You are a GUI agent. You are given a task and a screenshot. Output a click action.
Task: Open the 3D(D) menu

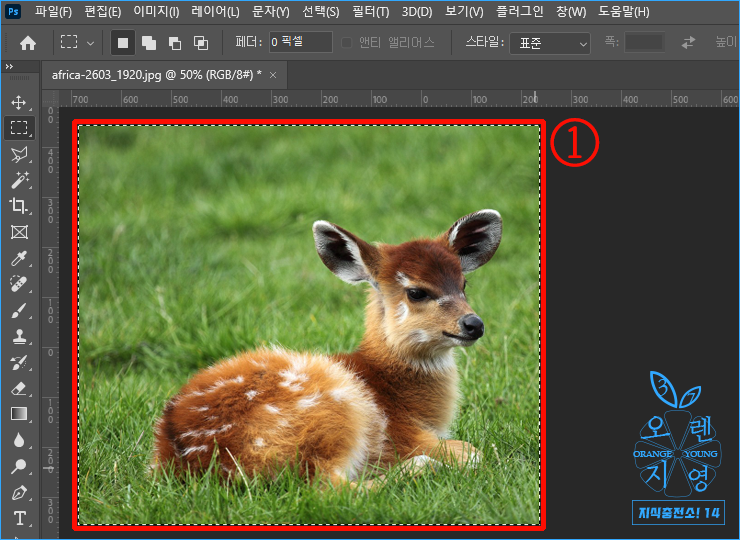click(x=417, y=11)
